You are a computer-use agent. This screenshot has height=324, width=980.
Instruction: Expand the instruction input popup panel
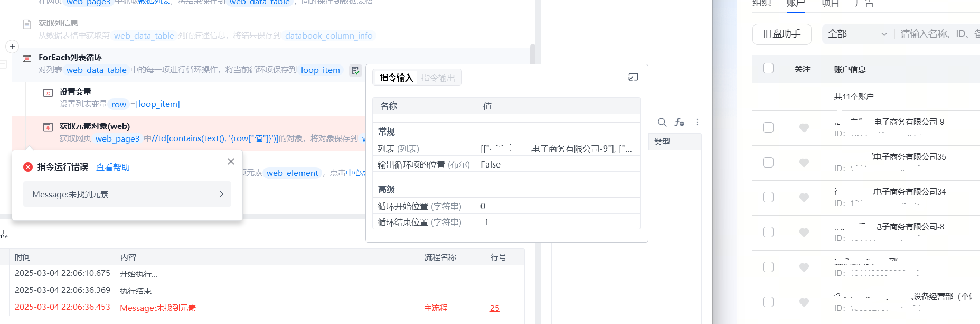[633, 77]
